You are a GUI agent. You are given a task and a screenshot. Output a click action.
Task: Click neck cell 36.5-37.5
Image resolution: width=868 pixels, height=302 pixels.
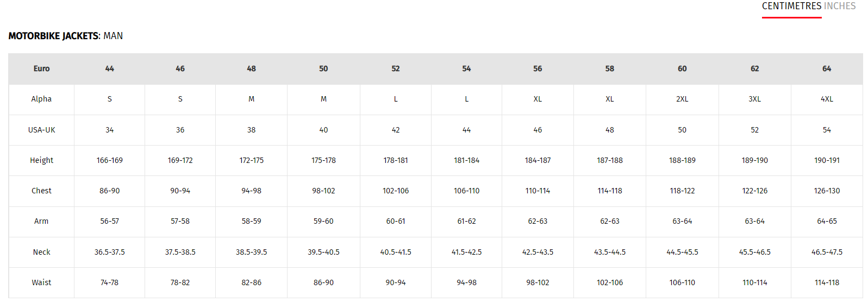110,252
